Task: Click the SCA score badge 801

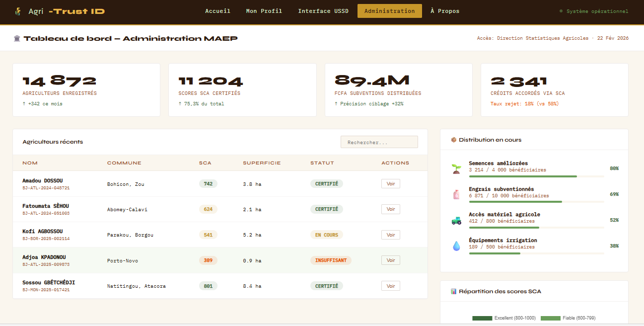Action: click(x=208, y=286)
